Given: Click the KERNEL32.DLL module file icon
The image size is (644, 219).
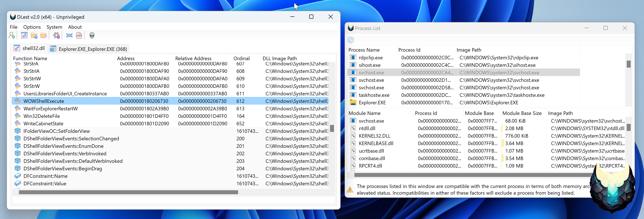Looking at the screenshot, I should coord(353,136).
